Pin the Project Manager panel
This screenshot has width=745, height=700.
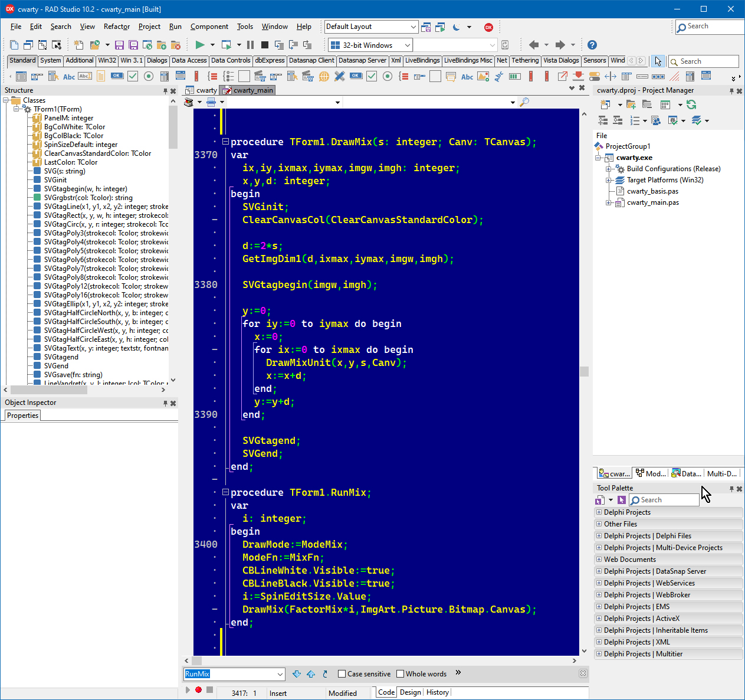coord(731,91)
